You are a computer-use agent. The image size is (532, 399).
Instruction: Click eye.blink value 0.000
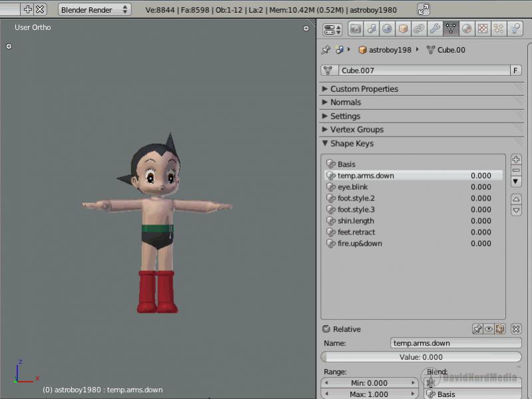coord(481,187)
